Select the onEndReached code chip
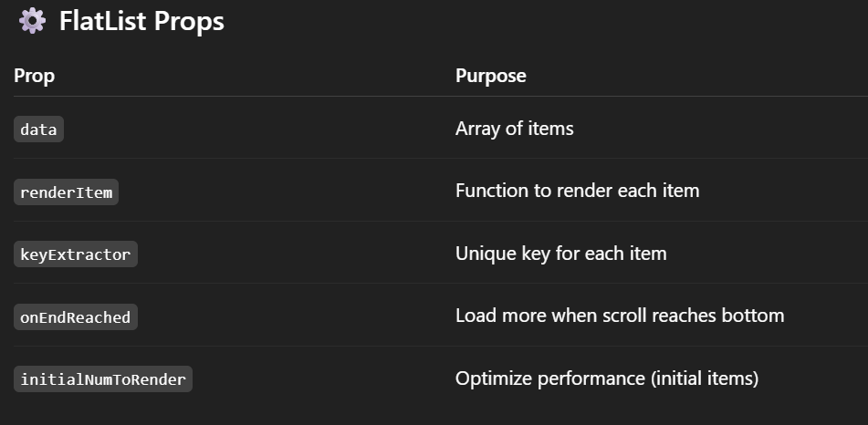The height and width of the screenshot is (425, 868). [x=75, y=317]
